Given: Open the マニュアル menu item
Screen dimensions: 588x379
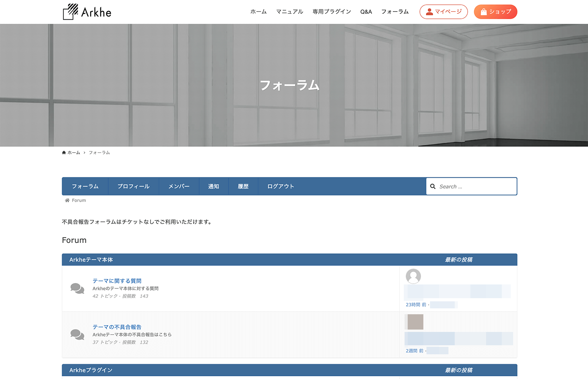Looking at the screenshot, I should (x=290, y=12).
